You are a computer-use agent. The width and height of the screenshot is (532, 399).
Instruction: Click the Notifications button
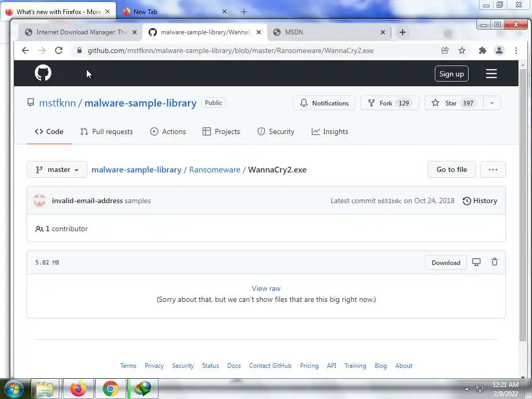tap(324, 103)
